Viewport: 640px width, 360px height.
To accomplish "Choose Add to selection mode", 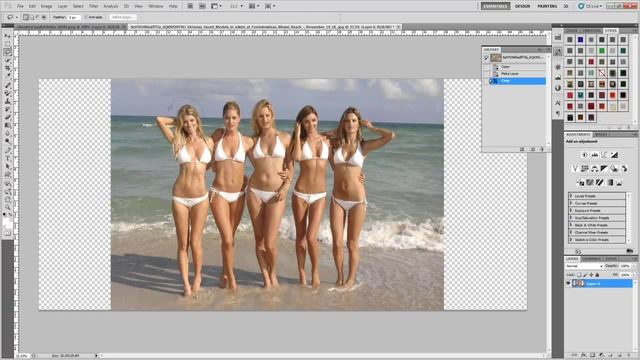I will (x=31, y=17).
